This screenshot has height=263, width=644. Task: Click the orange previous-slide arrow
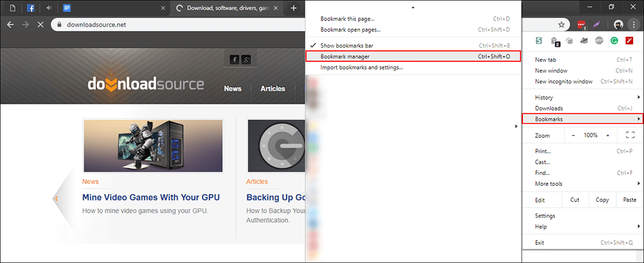(56, 199)
